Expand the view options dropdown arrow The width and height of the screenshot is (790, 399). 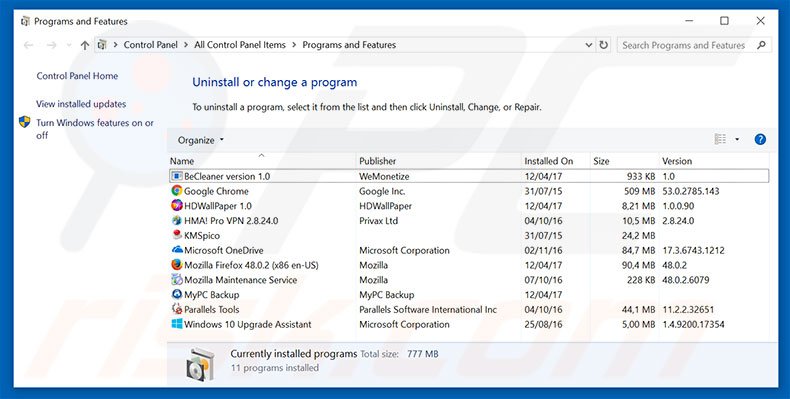tap(737, 140)
